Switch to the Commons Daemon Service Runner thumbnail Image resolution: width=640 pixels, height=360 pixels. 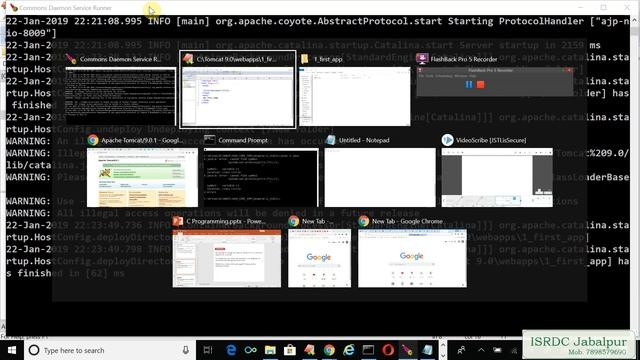point(120,97)
